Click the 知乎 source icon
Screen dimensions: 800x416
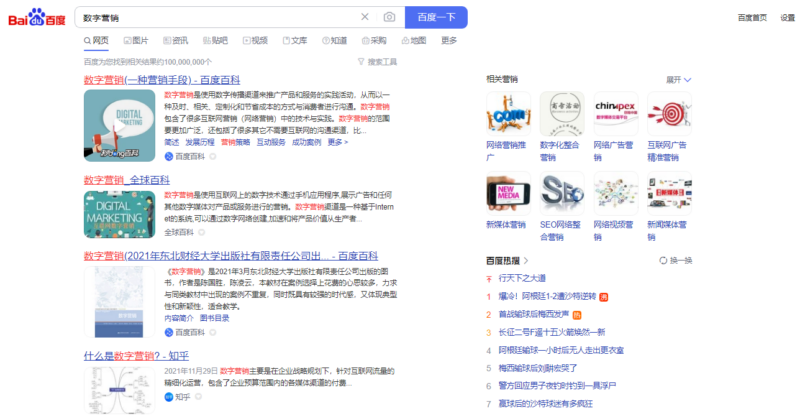[169, 397]
